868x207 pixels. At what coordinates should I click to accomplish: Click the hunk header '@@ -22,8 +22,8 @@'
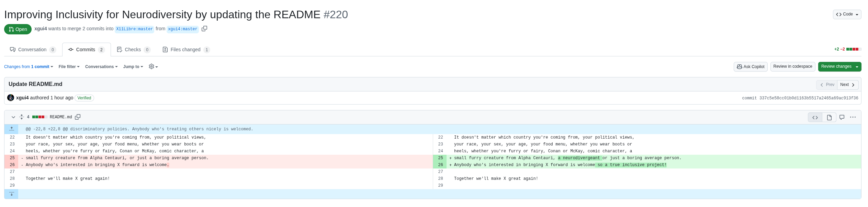[47, 129]
